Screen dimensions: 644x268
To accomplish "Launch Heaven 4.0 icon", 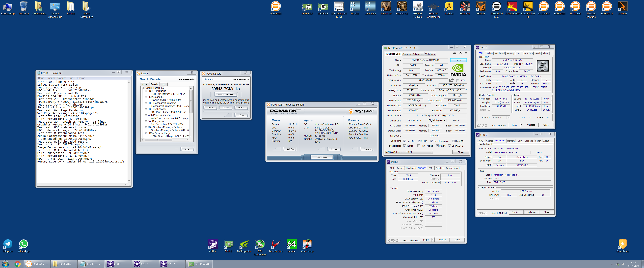I will point(402,8).
